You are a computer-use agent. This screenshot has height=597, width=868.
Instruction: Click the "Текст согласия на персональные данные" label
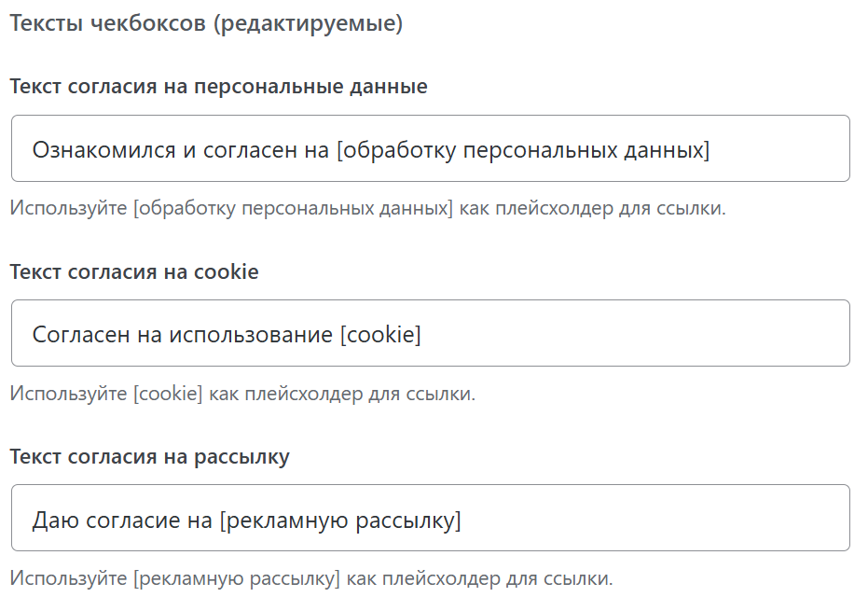pyautogui.click(x=218, y=87)
